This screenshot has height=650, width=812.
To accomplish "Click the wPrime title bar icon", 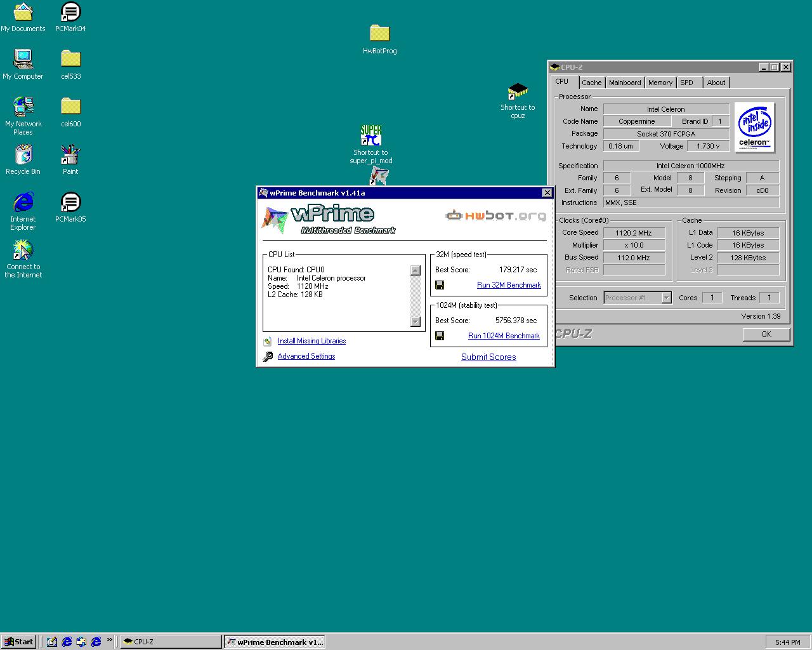I will tap(263, 193).
